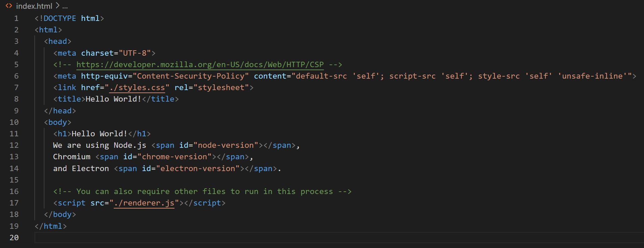The image size is (644, 248).
Task: Click the "UTF-8" charset value
Action: [x=135, y=53]
